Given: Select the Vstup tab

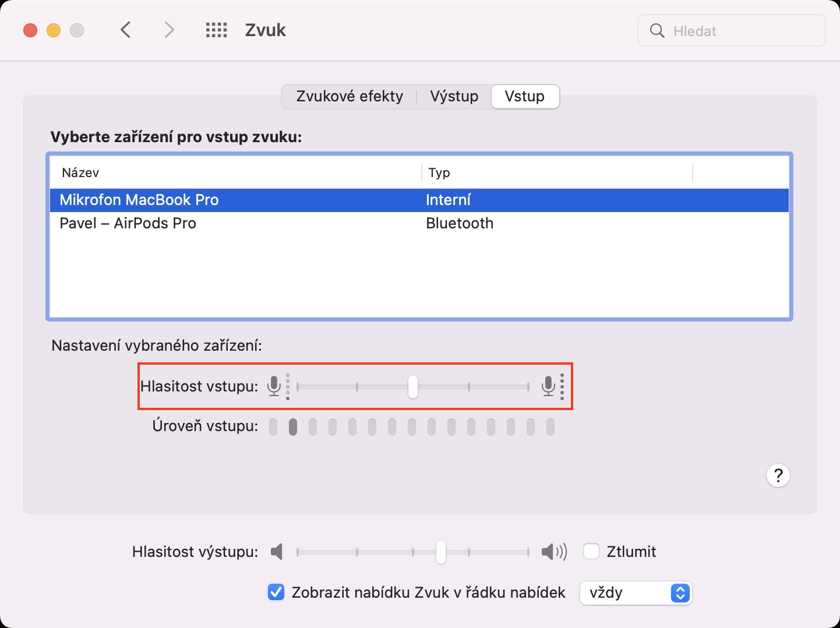Looking at the screenshot, I should pos(524,96).
